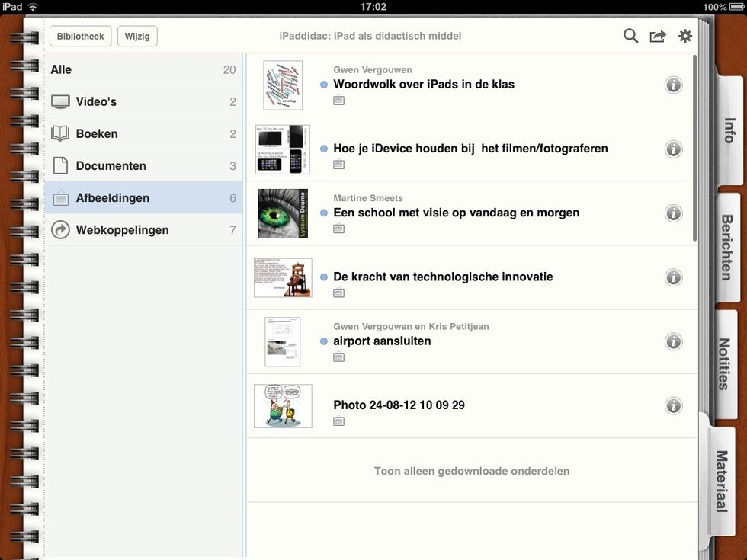Go back to Bibliotheek

(x=80, y=36)
